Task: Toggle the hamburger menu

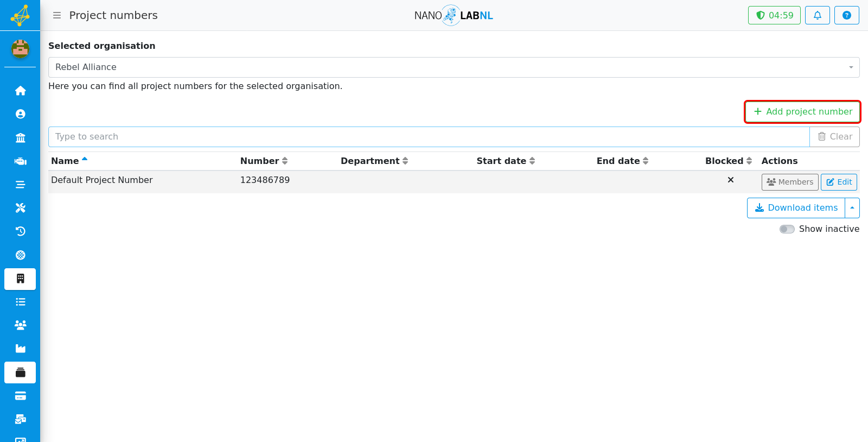Action: coord(57,15)
